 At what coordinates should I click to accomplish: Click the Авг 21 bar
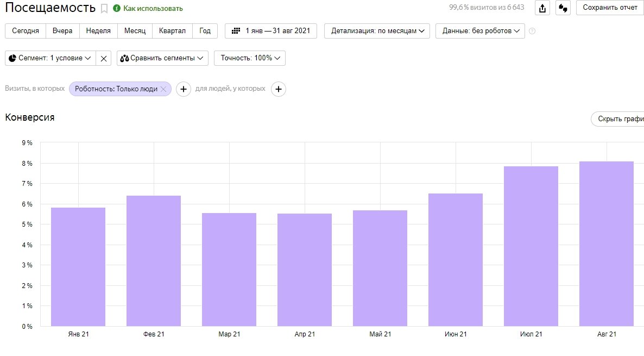point(607,244)
